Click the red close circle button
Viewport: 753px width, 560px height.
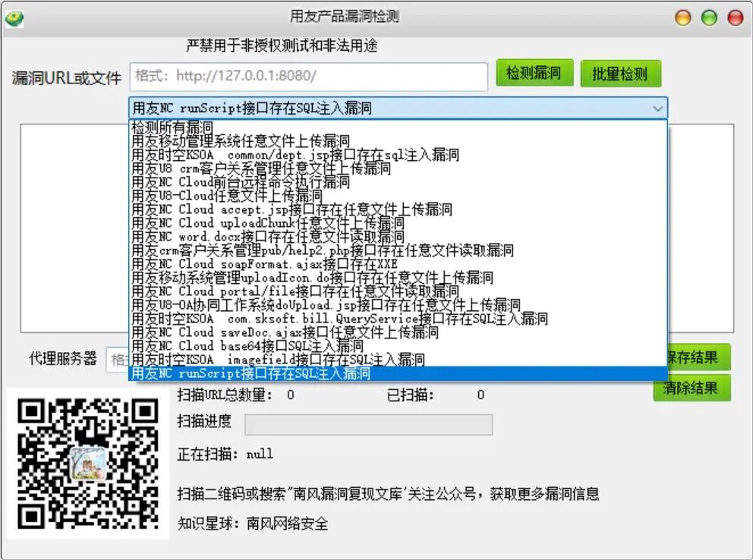coord(736,17)
